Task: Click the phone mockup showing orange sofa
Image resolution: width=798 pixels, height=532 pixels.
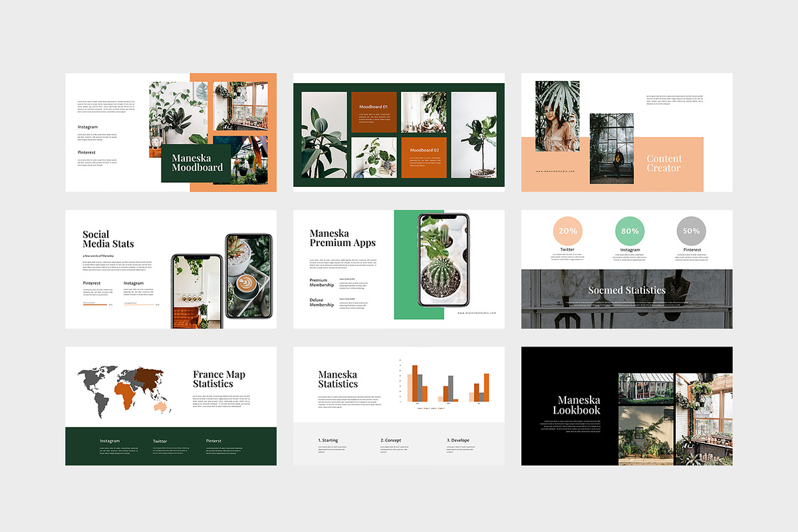Action: [197, 291]
